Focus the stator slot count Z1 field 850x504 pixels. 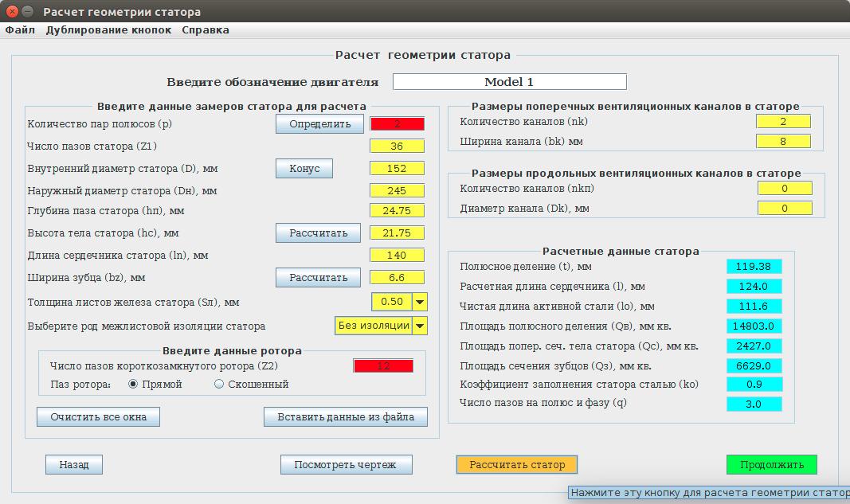coord(397,147)
